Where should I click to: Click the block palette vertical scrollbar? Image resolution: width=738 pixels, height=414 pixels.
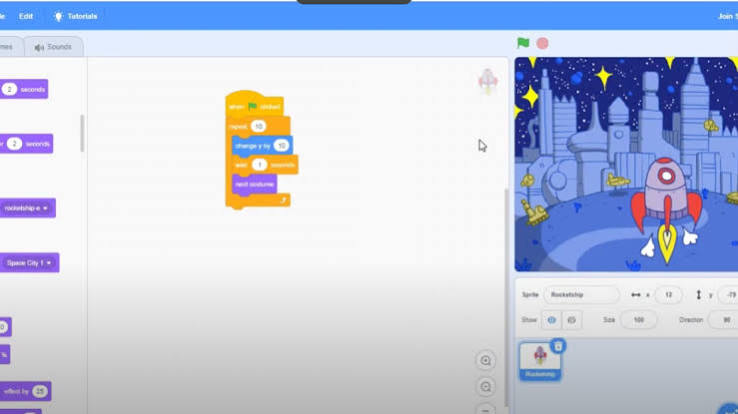click(x=82, y=133)
